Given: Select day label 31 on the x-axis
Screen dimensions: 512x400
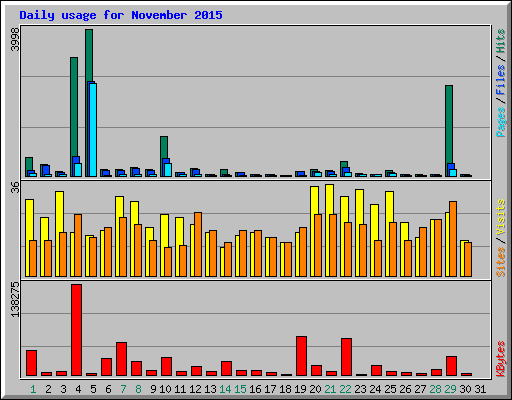Looking at the screenshot, I should (480, 389).
